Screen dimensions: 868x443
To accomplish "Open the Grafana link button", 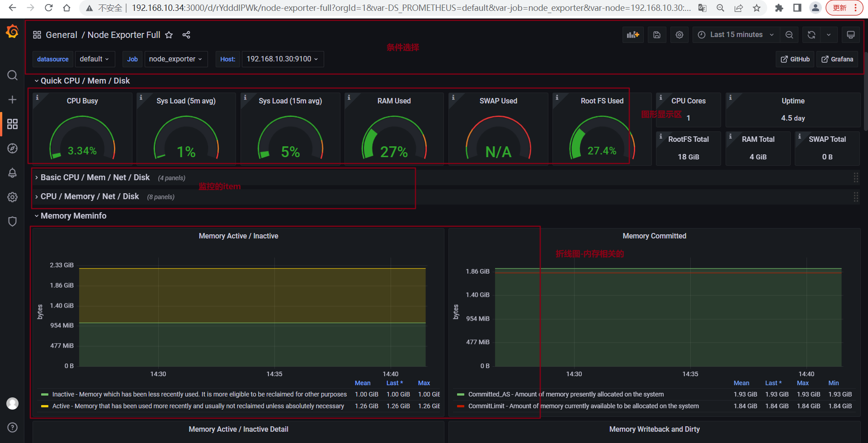I will point(837,59).
